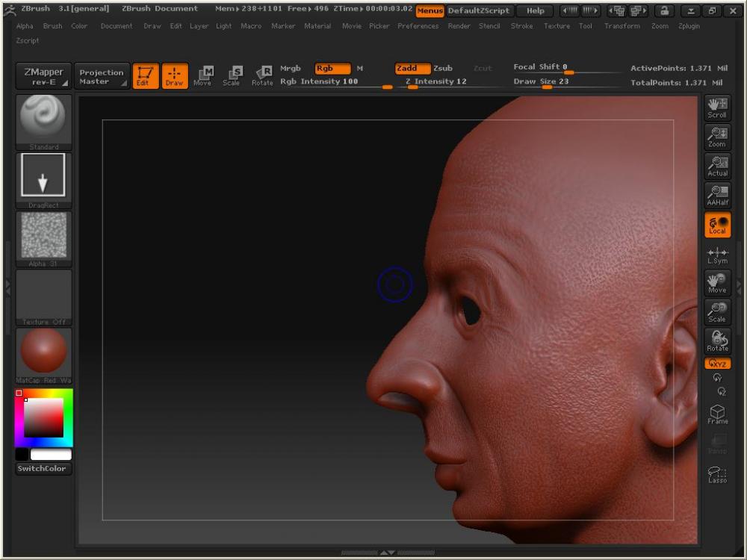Click the Zoom icon in right shelf
747x560 pixels.
point(717,137)
